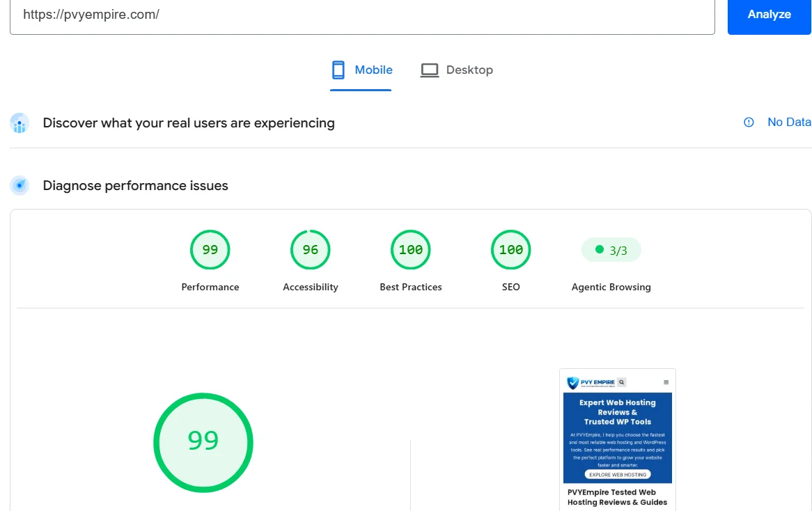The height and width of the screenshot is (511, 812).
Task: Focus the URL input field
Action: tap(362, 15)
